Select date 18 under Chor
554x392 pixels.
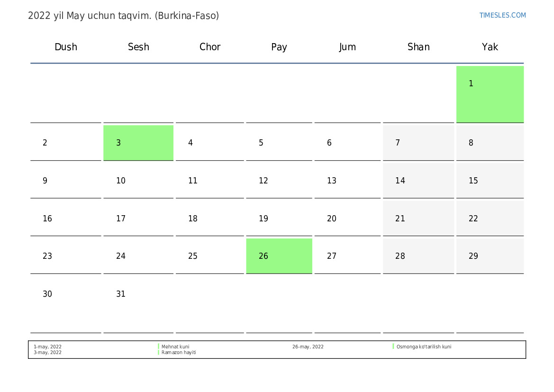tap(193, 219)
